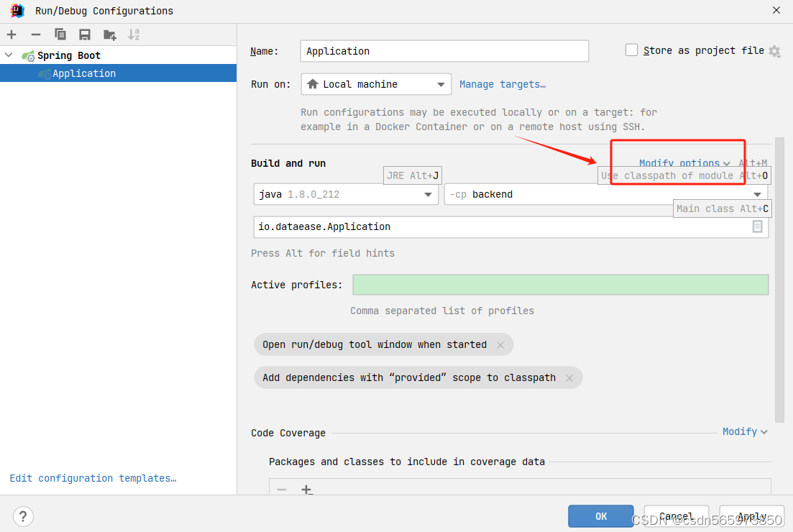The image size is (793, 532).
Task: Add a new run configuration
Action: 12,34
